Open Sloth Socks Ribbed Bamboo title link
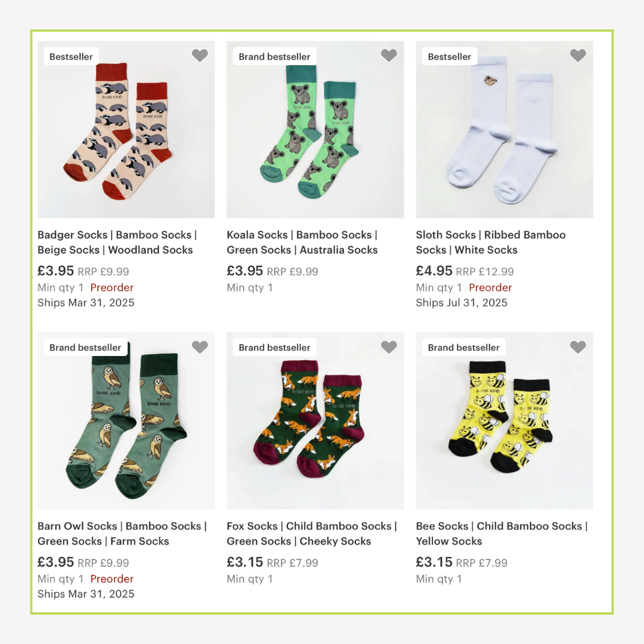The image size is (644, 644). 491,242
